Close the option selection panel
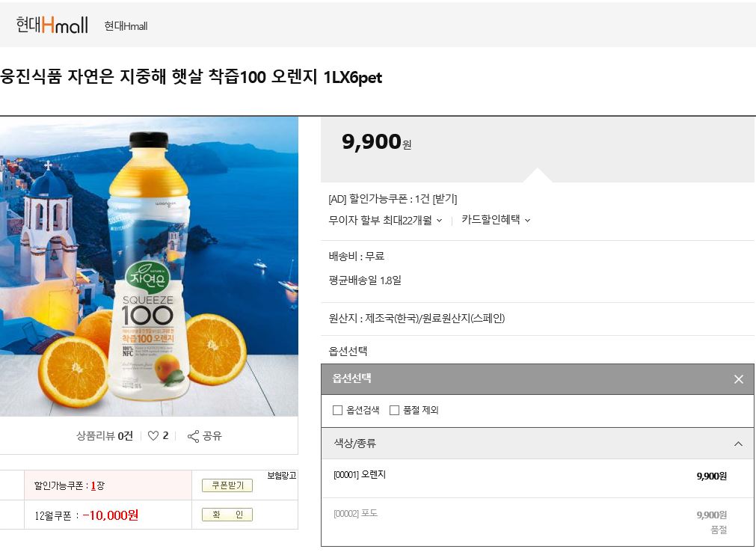This screenshot has width=756, height=555. (739, 379)
